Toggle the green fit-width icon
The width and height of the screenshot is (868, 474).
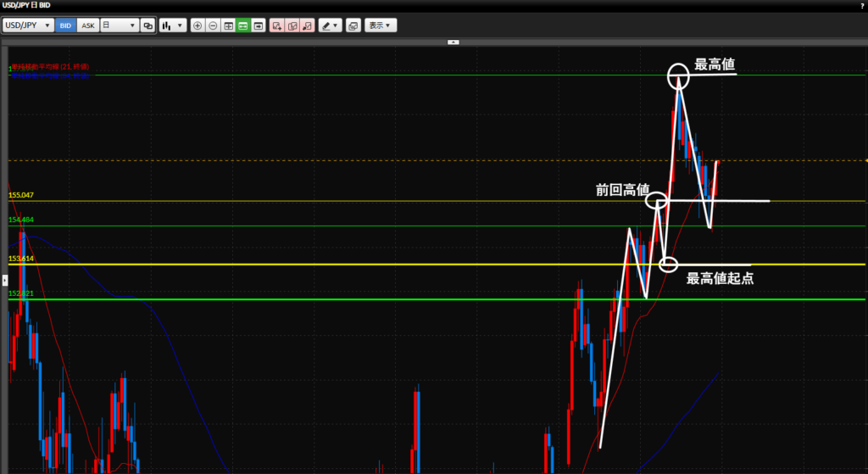click(x=242, y=25)
